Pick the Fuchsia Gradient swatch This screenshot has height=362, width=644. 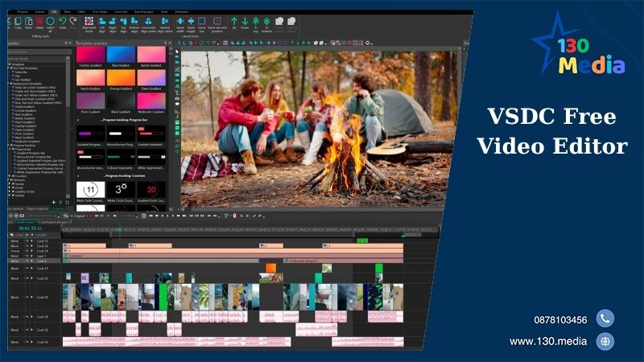coord(90,55)
